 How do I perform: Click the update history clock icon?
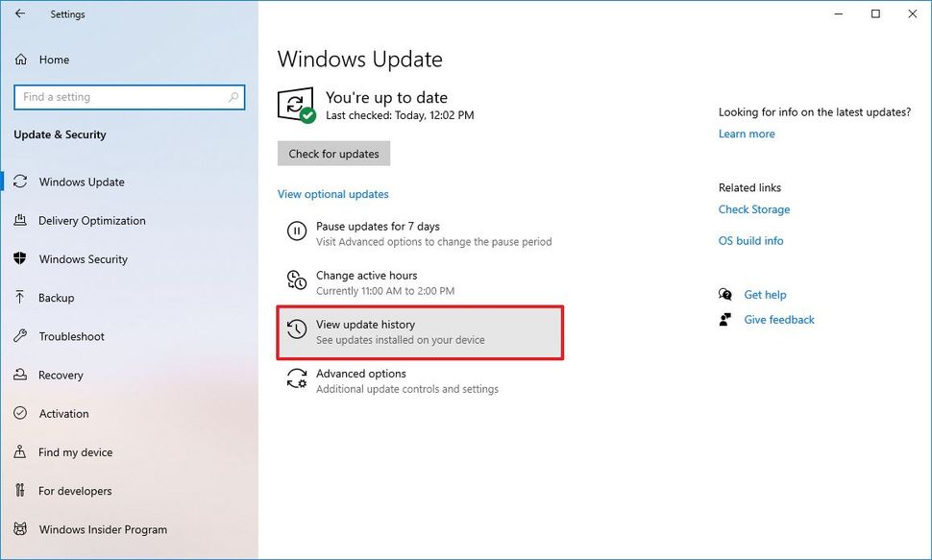pos(297,329)
